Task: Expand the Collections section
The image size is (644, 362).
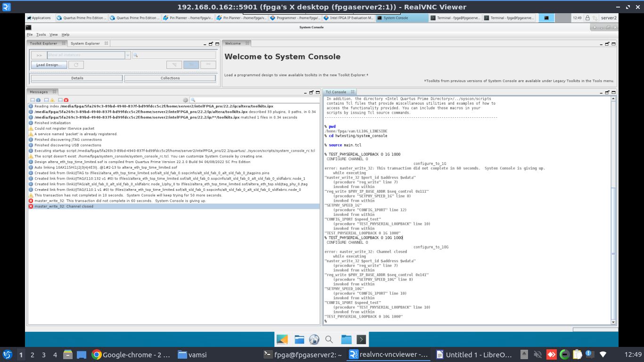Action: [x=170, y=78]
